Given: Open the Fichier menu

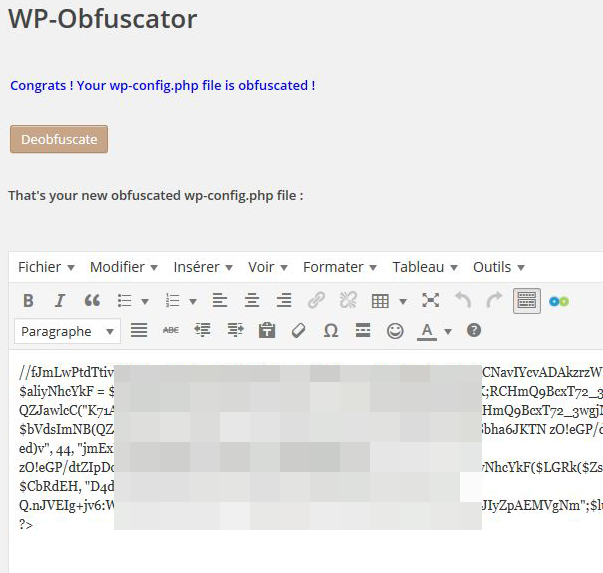Looking at the screenshot, I should coord(46,267).
